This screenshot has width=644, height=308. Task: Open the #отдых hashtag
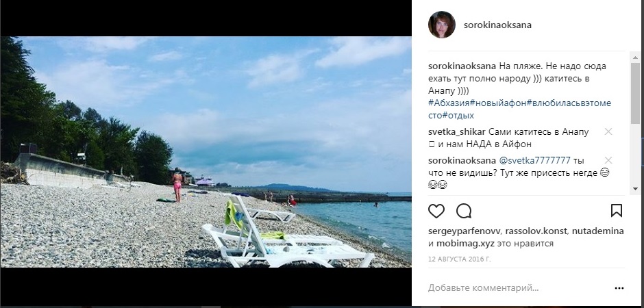point(458,115)
